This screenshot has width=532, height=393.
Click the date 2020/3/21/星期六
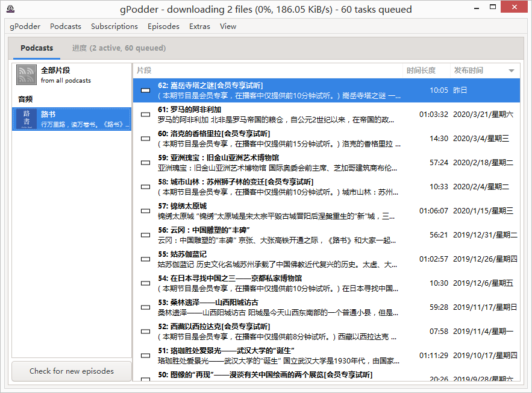(483, 115)
